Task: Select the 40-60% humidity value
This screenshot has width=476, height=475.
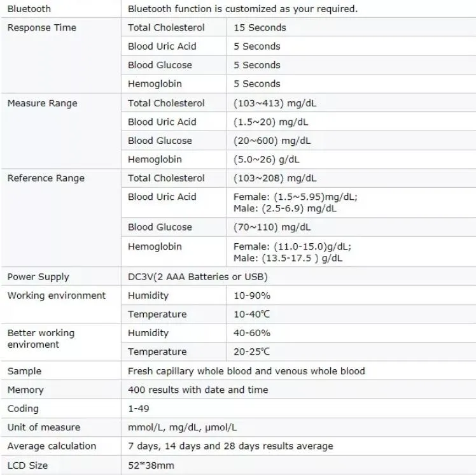Action: click(251, 333)
